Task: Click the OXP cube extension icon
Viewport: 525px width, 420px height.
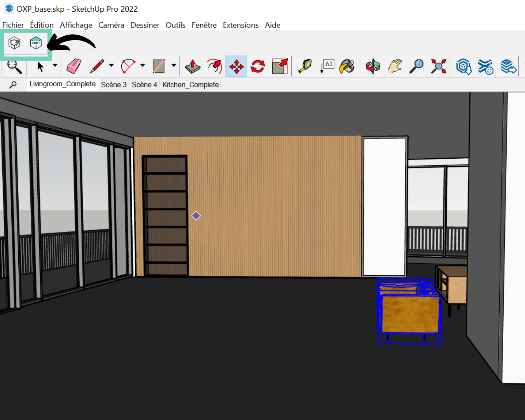Action: click(36, 43)
